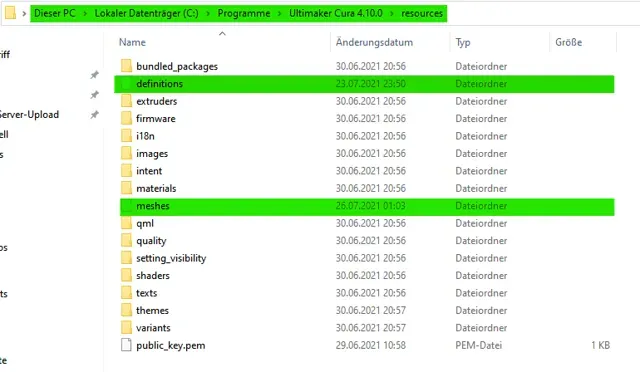Click the Typ column header
This screenshot has width=640, height=372.
tap(463, 42)
